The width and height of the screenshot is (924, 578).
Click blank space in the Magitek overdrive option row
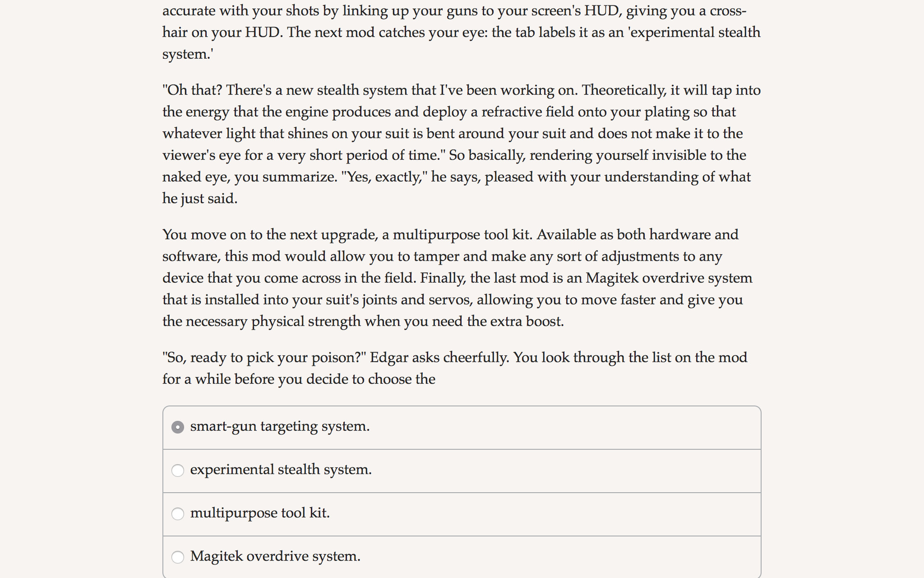559,558
